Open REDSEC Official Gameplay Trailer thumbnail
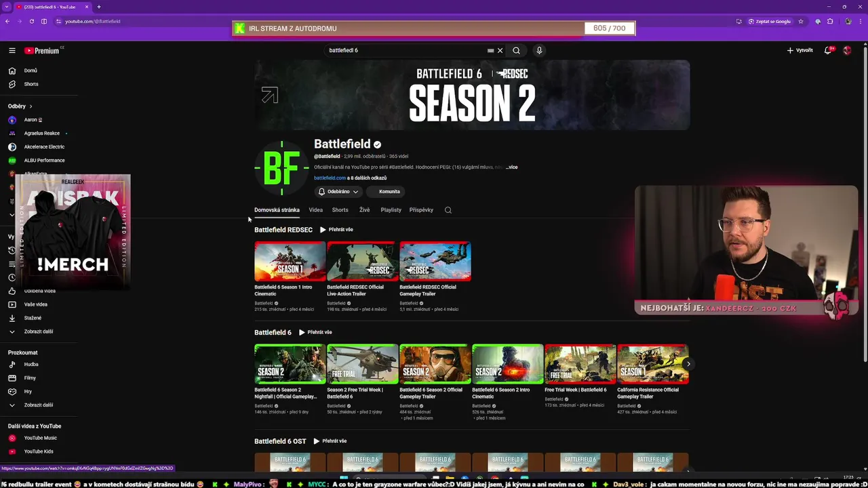The width and height of the screenshot is (868, 488). click(435, 262)
